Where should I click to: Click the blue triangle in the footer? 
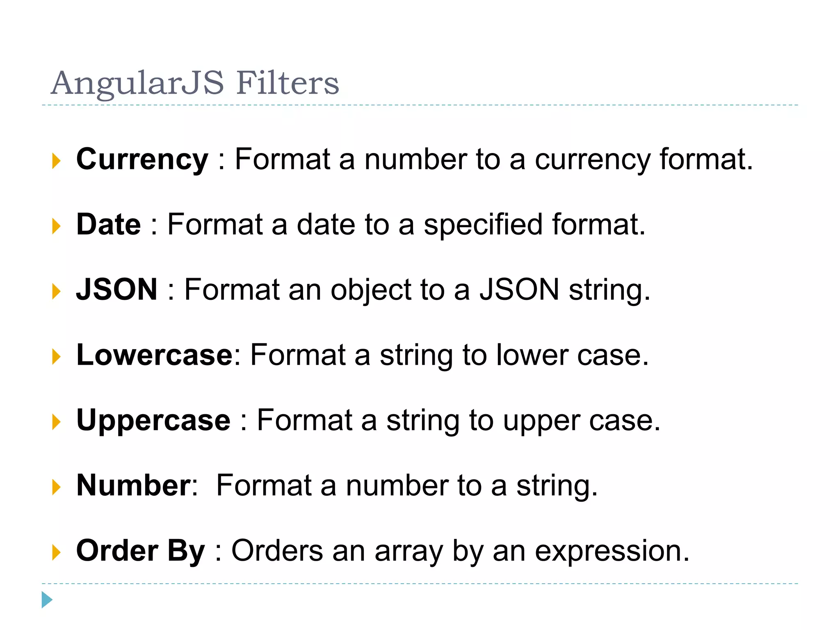(x=47, y=600)
